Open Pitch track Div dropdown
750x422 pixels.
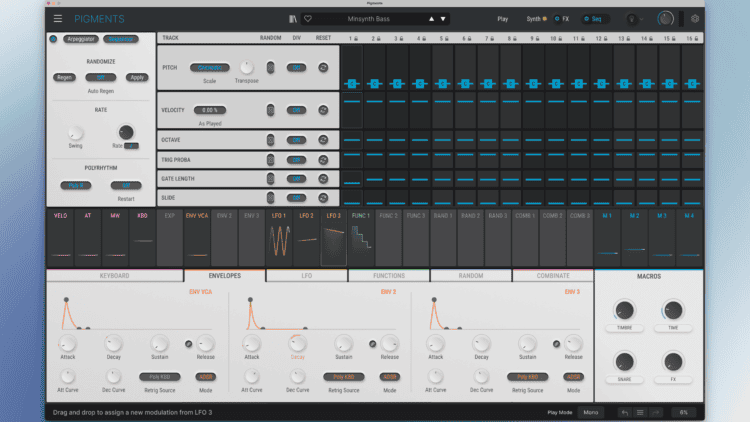[296, 67]
